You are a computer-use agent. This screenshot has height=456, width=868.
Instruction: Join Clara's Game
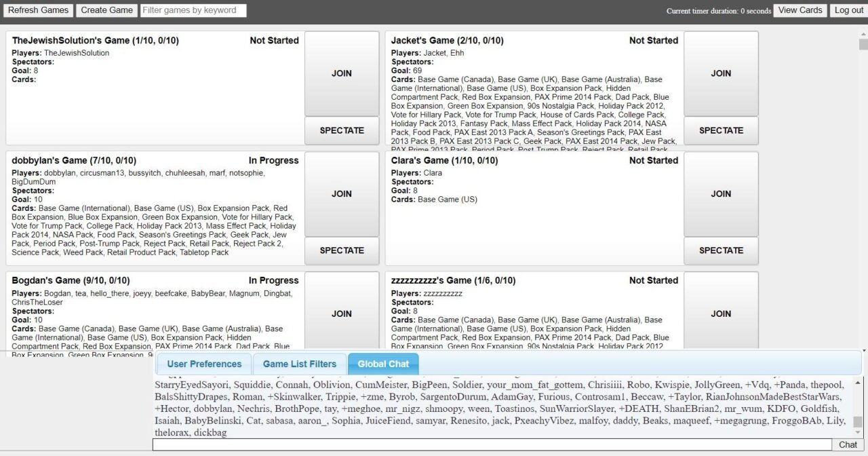point(721,193)
